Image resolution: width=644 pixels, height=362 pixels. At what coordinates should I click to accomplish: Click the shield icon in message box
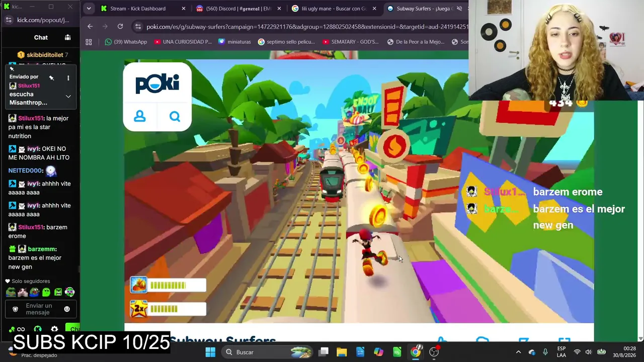[15, 309]
